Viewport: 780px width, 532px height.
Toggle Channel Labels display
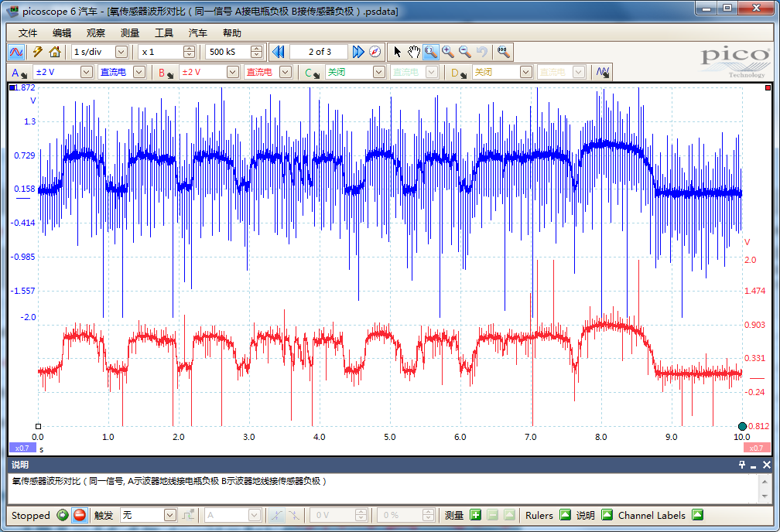click(697, 515)
